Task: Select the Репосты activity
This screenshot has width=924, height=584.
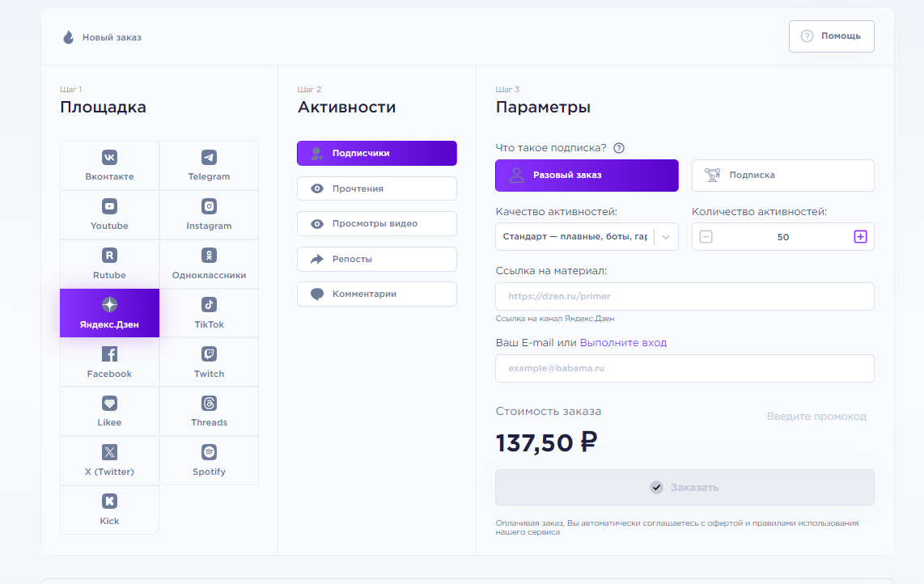Action: coord(377,260)
